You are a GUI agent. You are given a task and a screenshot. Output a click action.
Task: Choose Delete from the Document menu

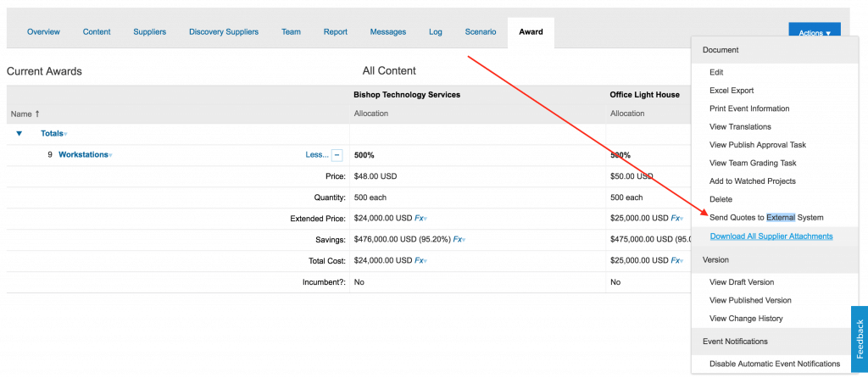click(x=721, y=199)
